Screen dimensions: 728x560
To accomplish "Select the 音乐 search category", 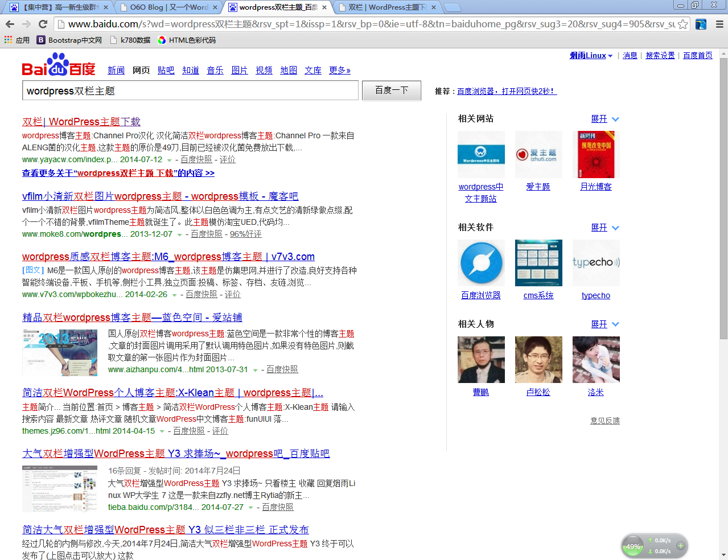I will 215,70.
